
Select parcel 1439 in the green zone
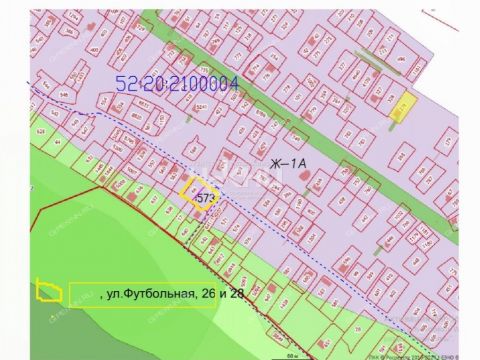click(286, 304)
